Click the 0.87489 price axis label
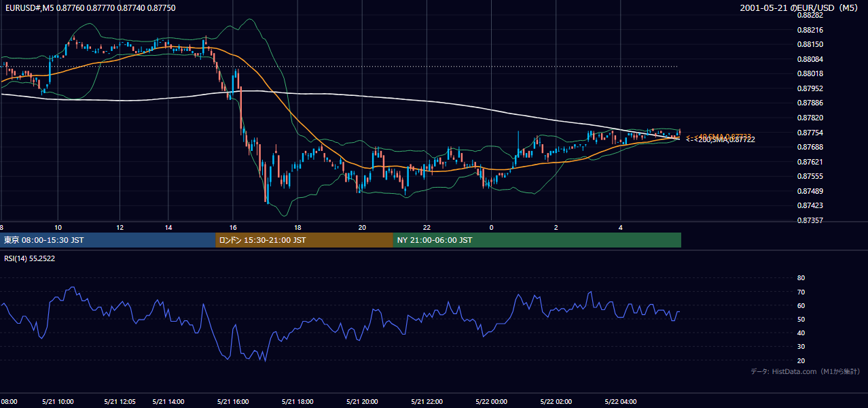Viewport: 868px width, 408px height. 811,191
